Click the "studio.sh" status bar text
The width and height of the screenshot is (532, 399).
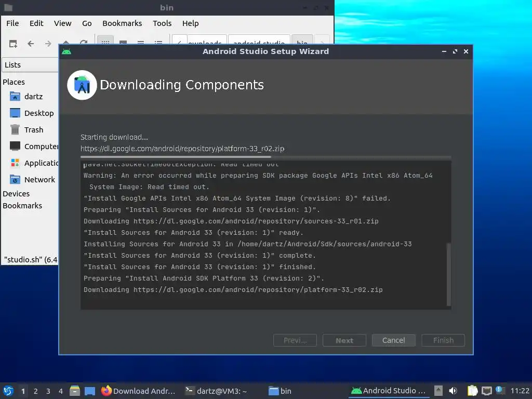31,260
